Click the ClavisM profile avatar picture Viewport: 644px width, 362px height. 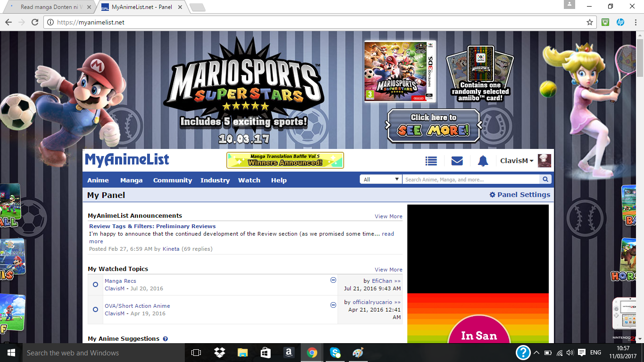[545, 161]
